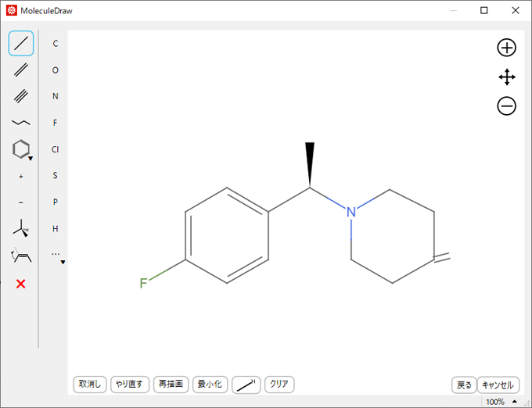Select the double bond tool
Viewport: 532px width, 408px height.
tap(21, 70)
